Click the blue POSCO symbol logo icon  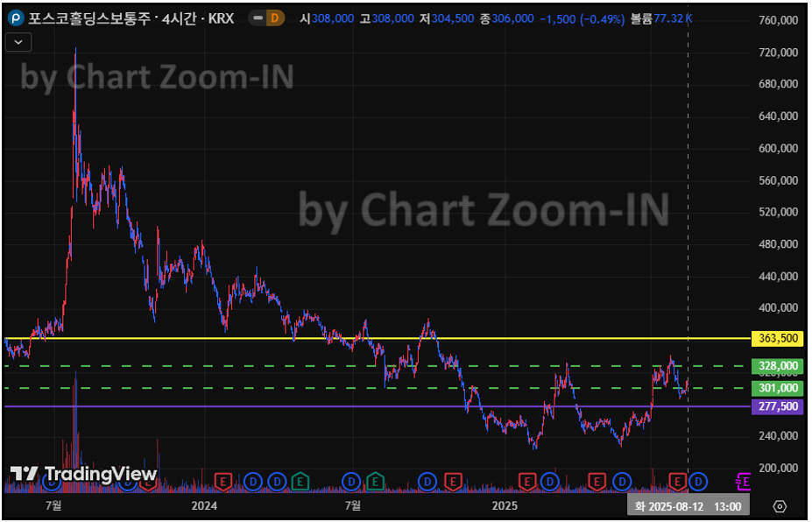pos(16,18)
